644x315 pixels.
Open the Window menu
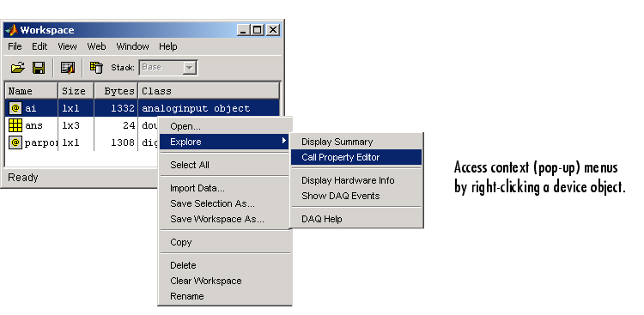click(132, 46)
